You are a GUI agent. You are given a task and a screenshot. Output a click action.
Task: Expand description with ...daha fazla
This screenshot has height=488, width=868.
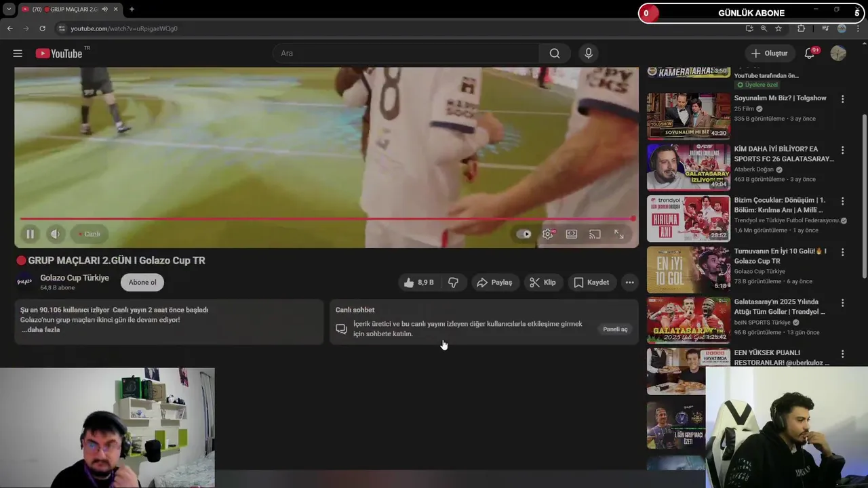pyautogui.click(x=41, y=330)
